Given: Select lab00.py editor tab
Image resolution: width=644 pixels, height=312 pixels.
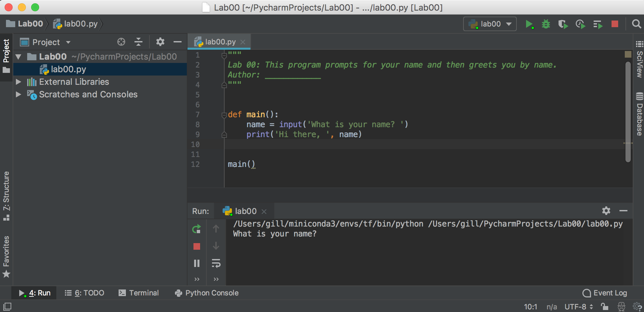Looking at the screenshot, I should (219, 42).
